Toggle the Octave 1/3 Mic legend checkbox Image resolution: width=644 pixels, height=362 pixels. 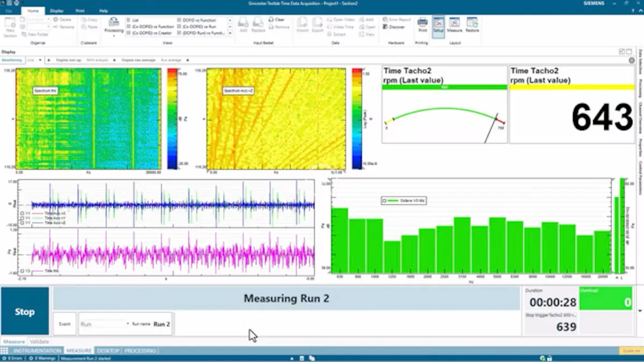(x=384, y=201)
